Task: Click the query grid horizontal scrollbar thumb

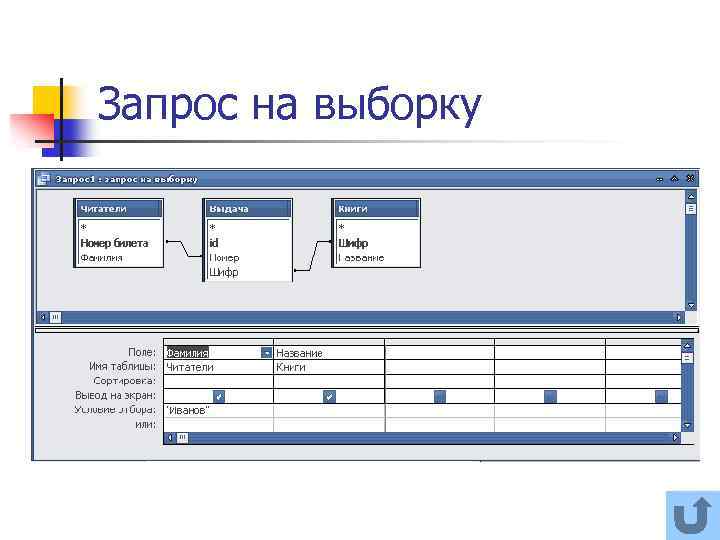Action: point(182,437)
